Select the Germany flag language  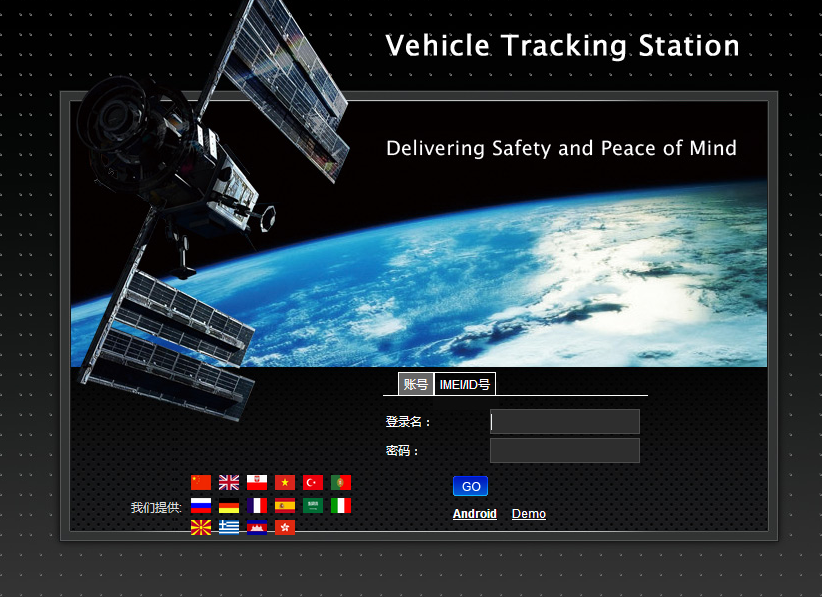pos(229,505)
